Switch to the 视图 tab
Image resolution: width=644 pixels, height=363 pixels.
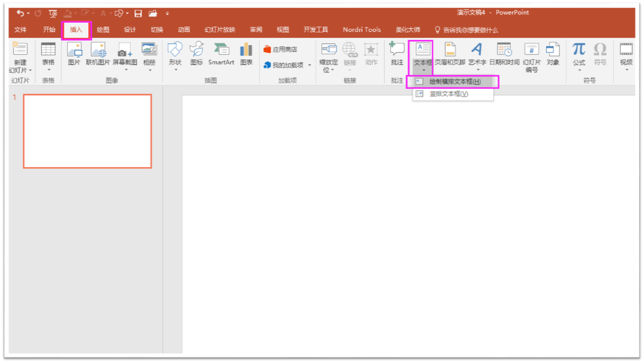pyautogui.click(x=283, y=30)
